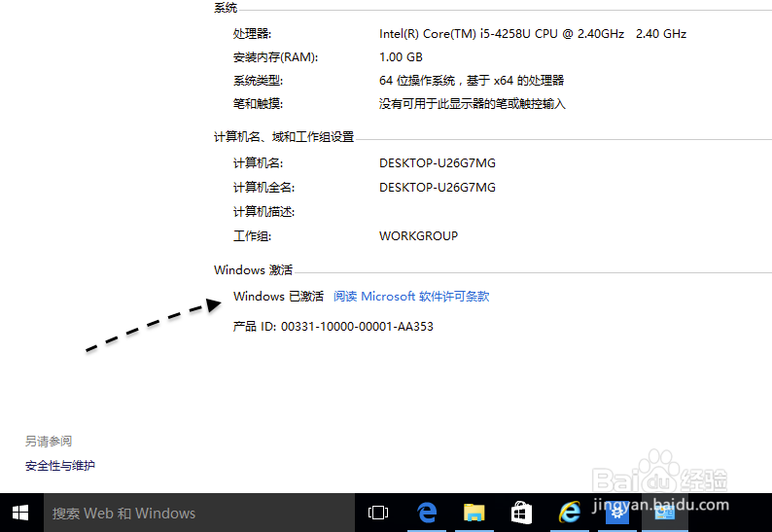Open 阅读 Microsoft 软件许可条款 link
Screen dimensions: 772x532
(x=411, y=297)
